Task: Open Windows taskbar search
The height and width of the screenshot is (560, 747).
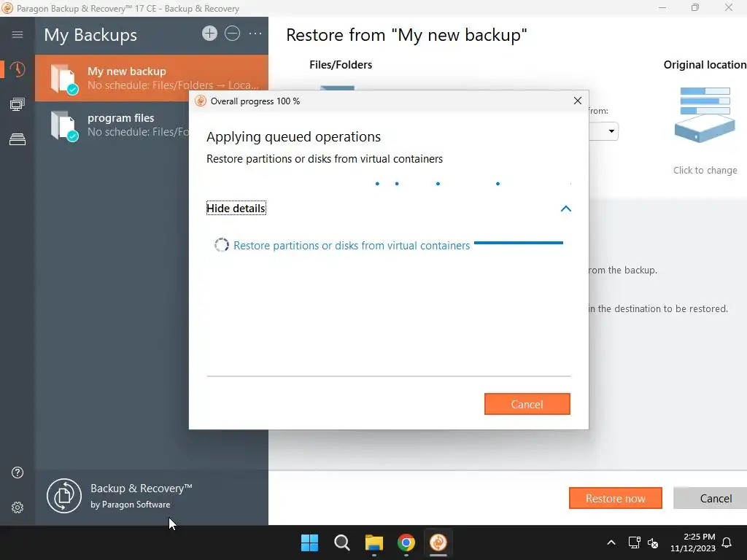Action: tap(342, 542)
